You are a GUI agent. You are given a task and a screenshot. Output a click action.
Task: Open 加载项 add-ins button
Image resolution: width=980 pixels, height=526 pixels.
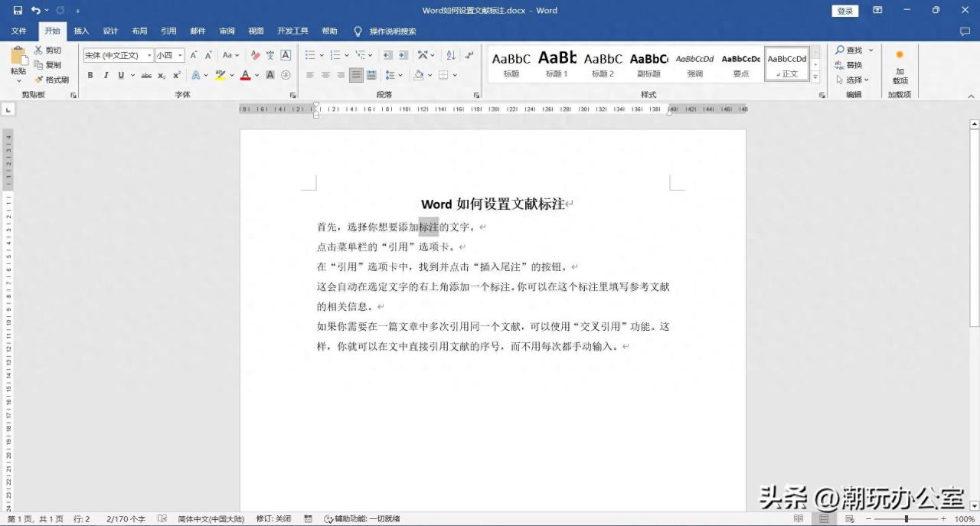pyautogui.click(x=900, y=67)
